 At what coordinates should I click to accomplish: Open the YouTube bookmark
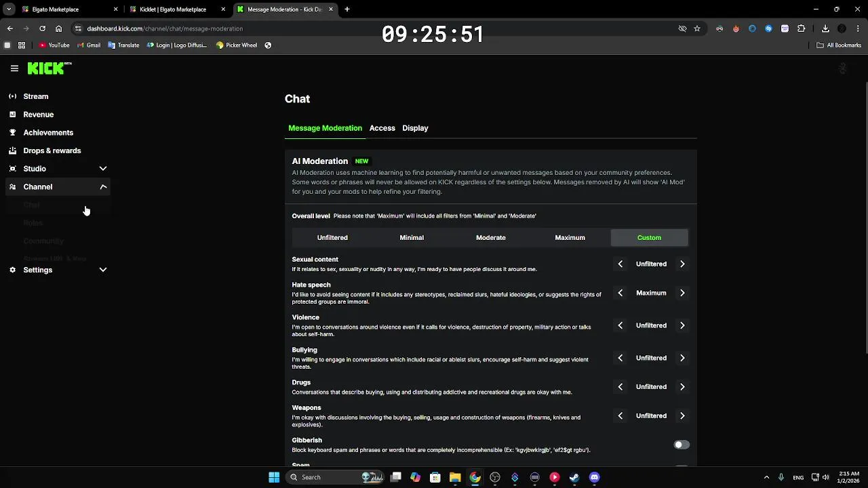pos(54,45)
